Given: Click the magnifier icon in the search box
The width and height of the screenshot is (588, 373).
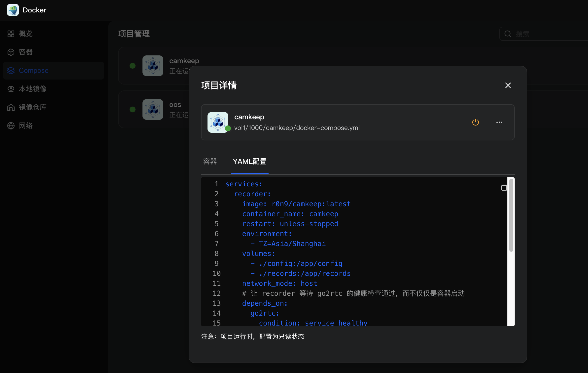Looking at the screenshot, I should tap(508, 34).
